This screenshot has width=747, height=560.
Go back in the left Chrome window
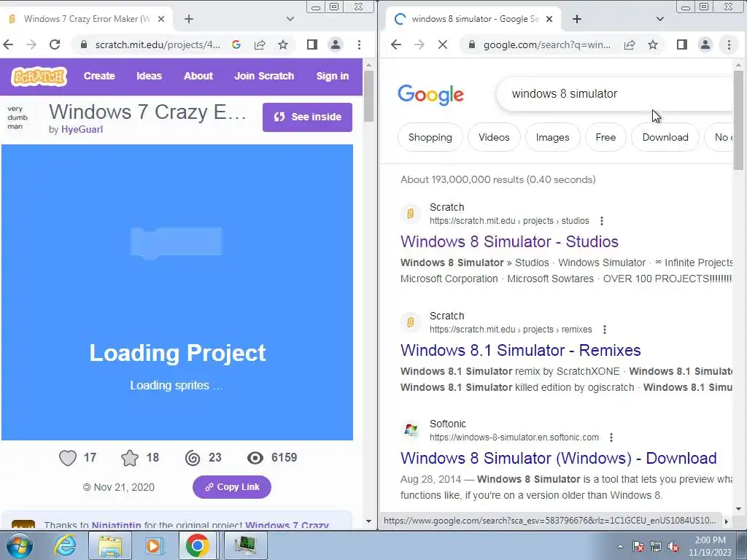point(8,44)
